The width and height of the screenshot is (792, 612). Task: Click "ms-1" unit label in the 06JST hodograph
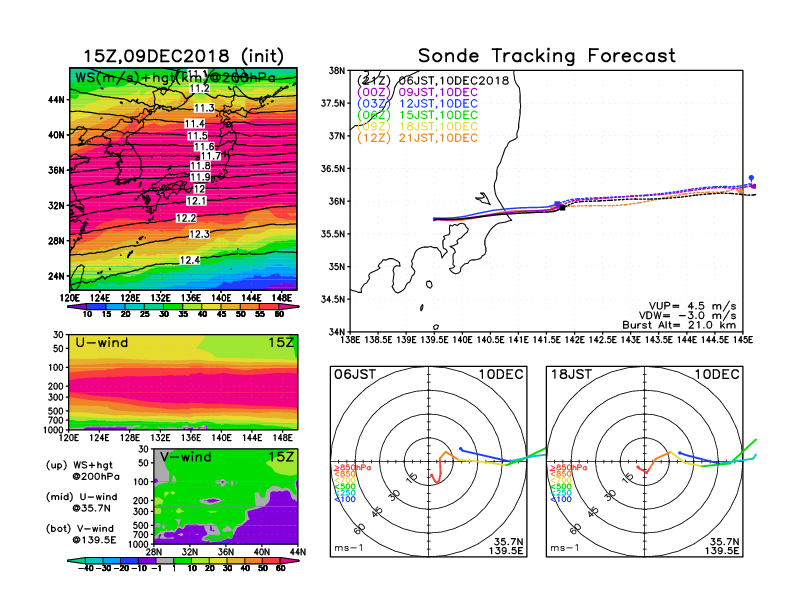pos(349,548)
